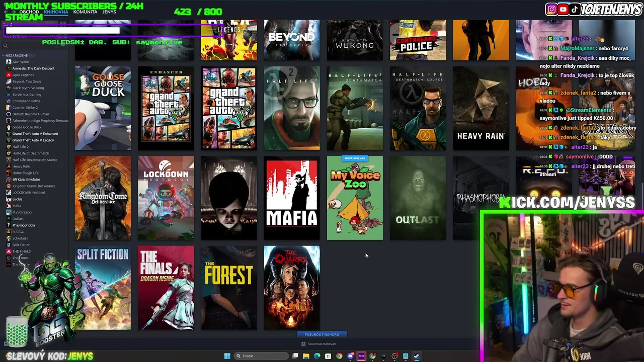
Task: Open The Forest game cover
Action: pos(229,288)
